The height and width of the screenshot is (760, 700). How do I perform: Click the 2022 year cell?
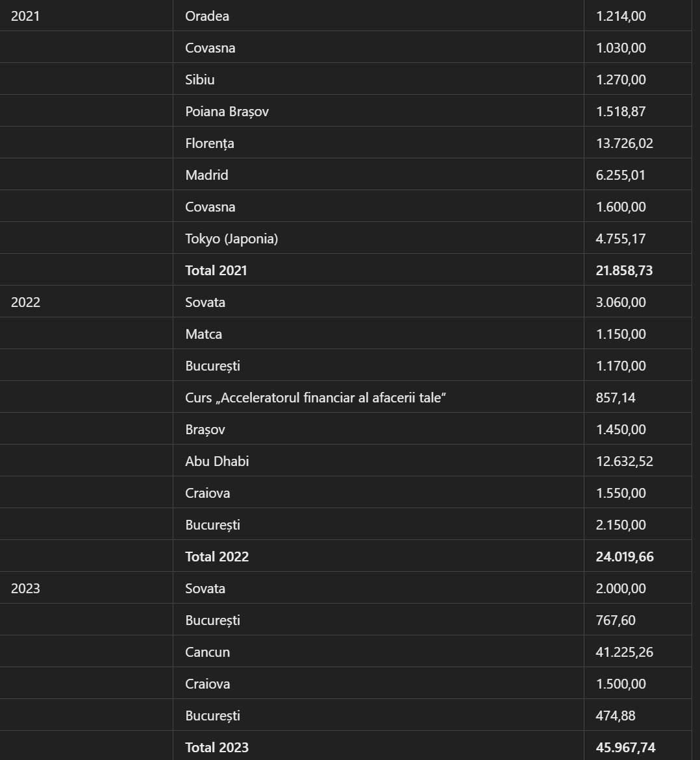25,302
